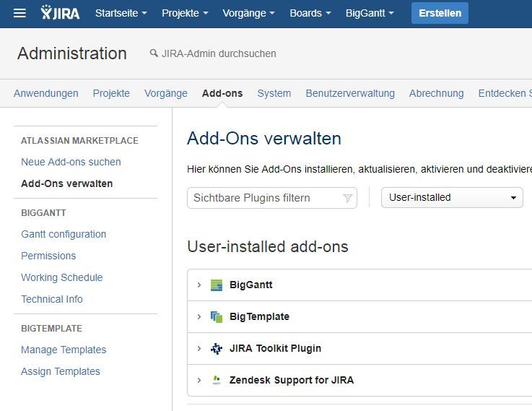This screenshot has width=532, height=411.
Task: Open the hamburger sidebar menu icon
Action: pos(19,13)
